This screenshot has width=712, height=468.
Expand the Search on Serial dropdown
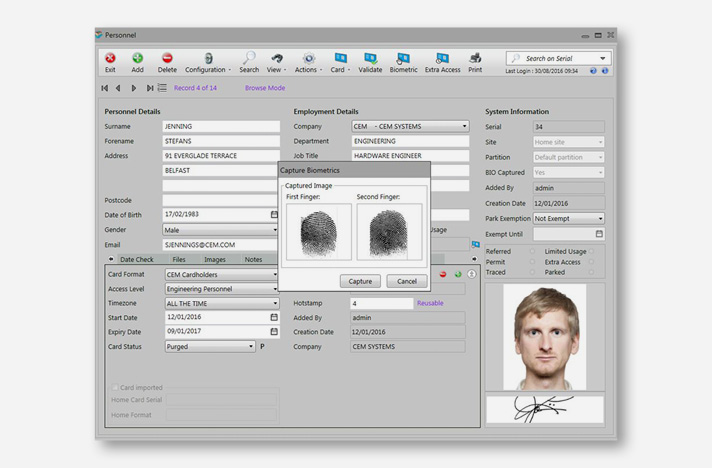pyautogui.click(x=603, y=59)
